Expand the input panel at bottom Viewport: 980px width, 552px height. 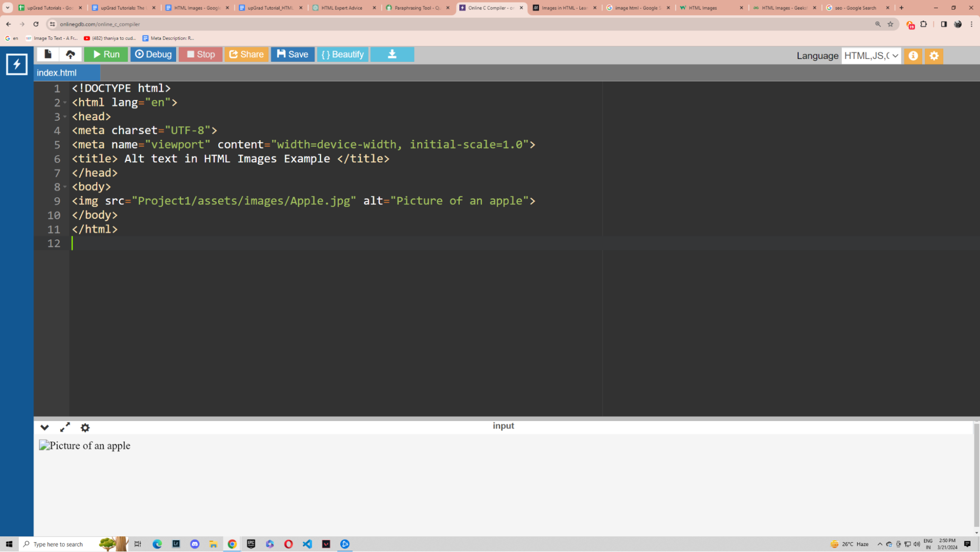click(x=65, y=427)
